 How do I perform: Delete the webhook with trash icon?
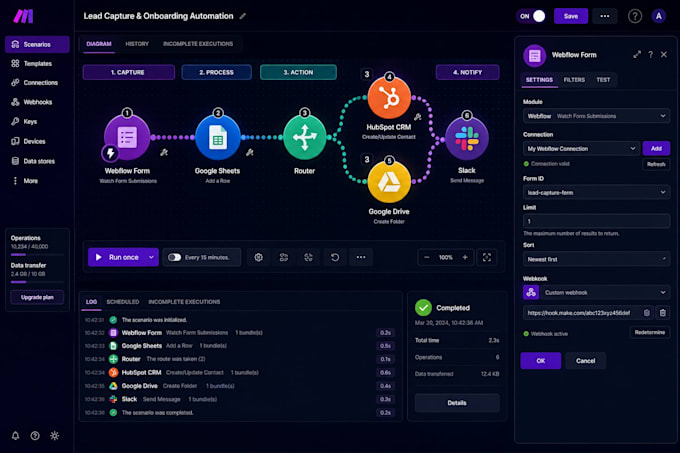pos(663,313)
